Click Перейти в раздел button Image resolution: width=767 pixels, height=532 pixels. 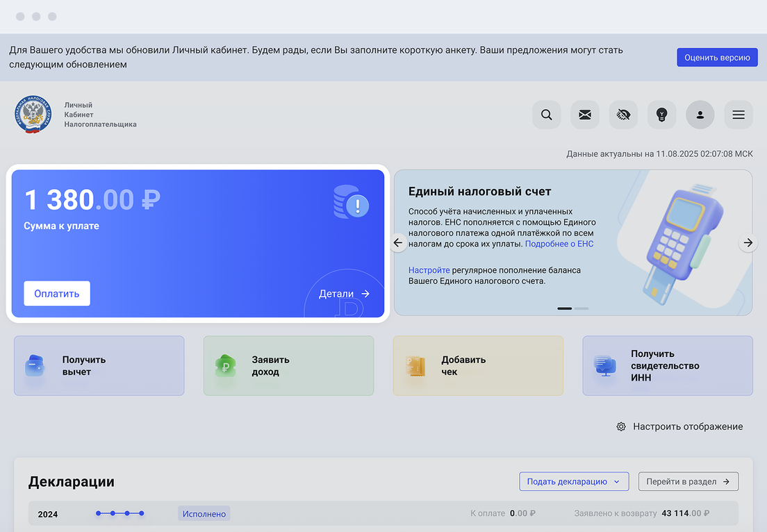(688, 481)
